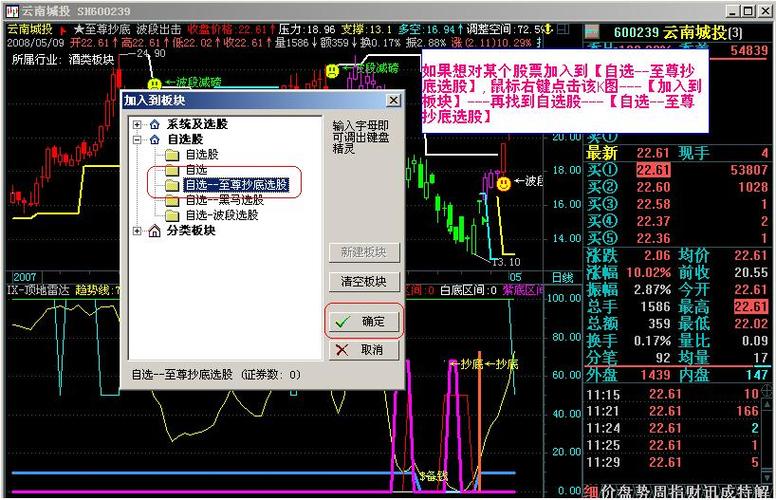The width and height of the screenshot is (776, 500).
Task: Select the 自选 folder item
Action: 196,170
